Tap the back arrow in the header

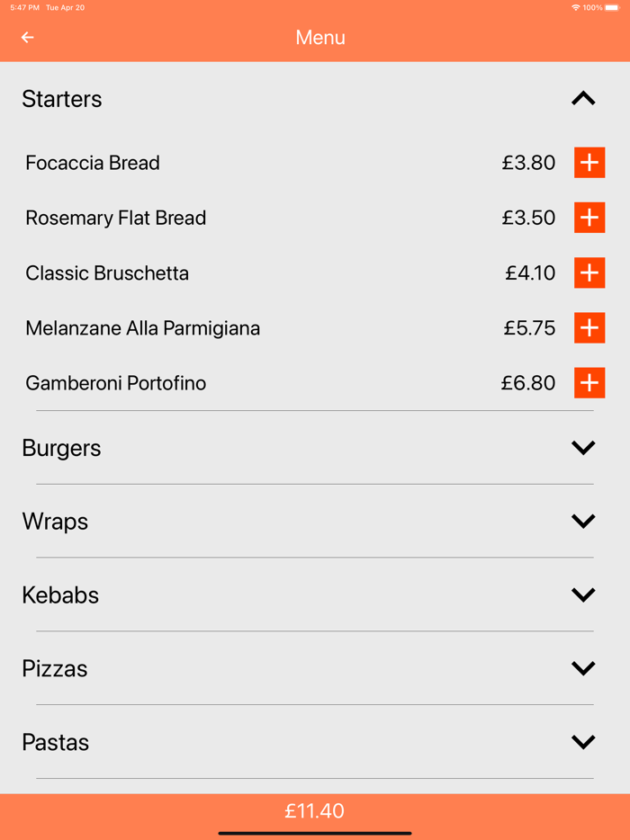click(27, 38)
